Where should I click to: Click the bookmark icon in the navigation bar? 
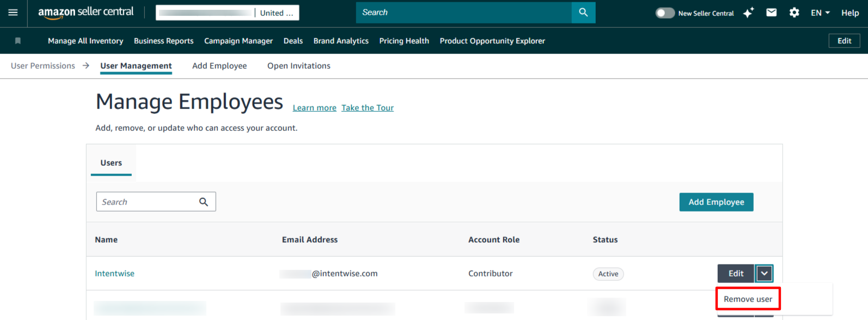[x=18, y=41]
